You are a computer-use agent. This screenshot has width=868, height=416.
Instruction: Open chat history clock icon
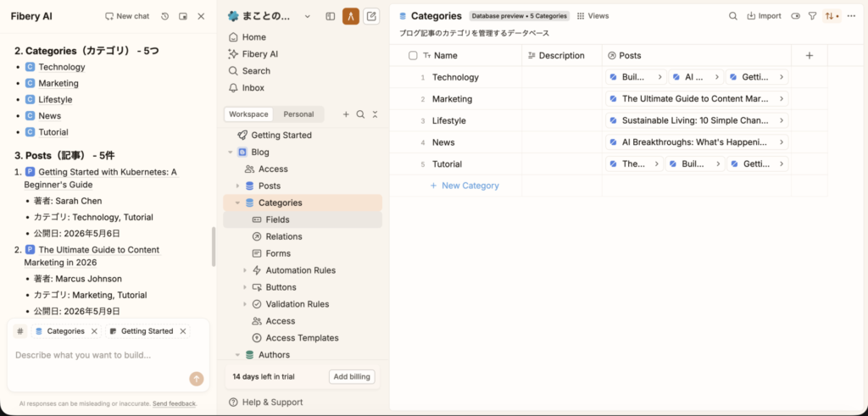click(x=165, y=16)
